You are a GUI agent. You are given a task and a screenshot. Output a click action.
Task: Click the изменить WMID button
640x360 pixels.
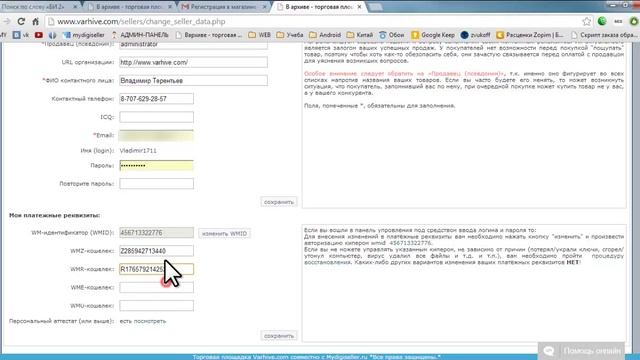pos(224,233)
